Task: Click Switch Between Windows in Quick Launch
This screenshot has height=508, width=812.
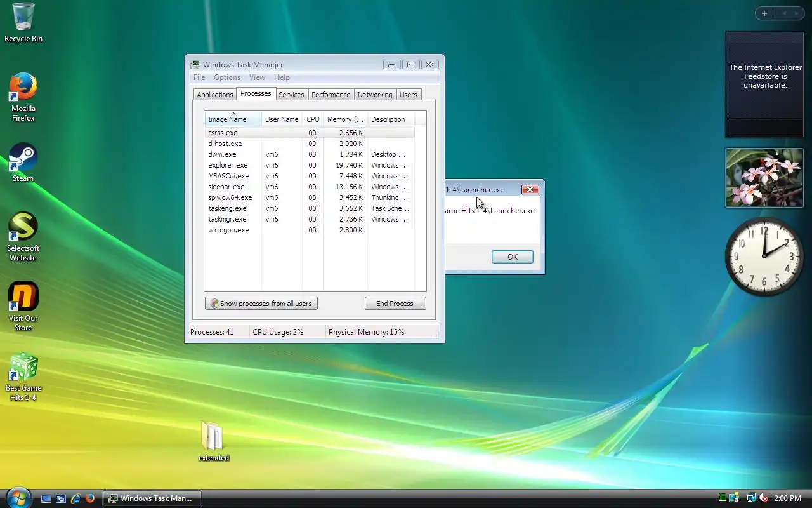Action: click(61, 498)
